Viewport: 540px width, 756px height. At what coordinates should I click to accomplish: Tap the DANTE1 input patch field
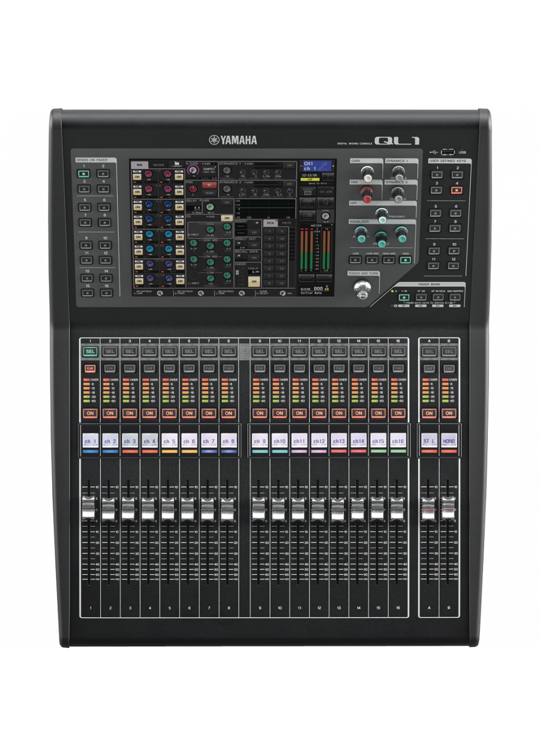[209, 170]
